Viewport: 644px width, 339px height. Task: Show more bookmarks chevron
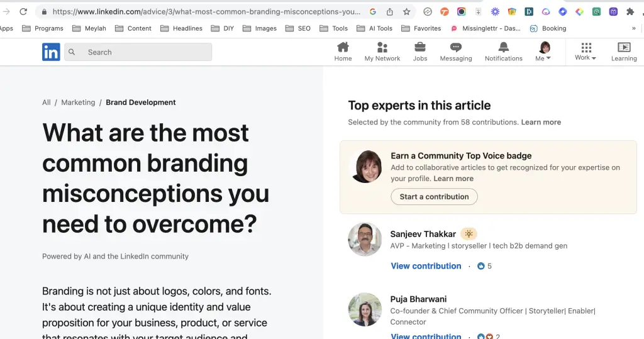point(634,28)
